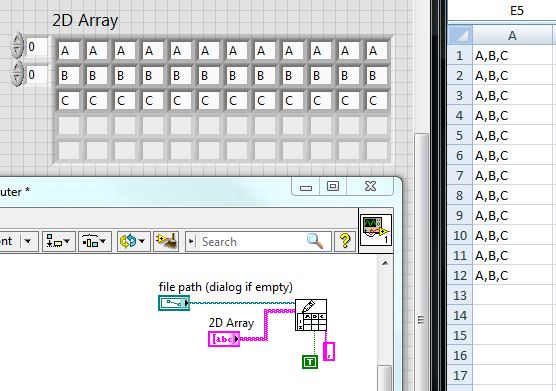Select the 2D Array string terminal on diagram
556x391 pixels.
click(224, 339)
